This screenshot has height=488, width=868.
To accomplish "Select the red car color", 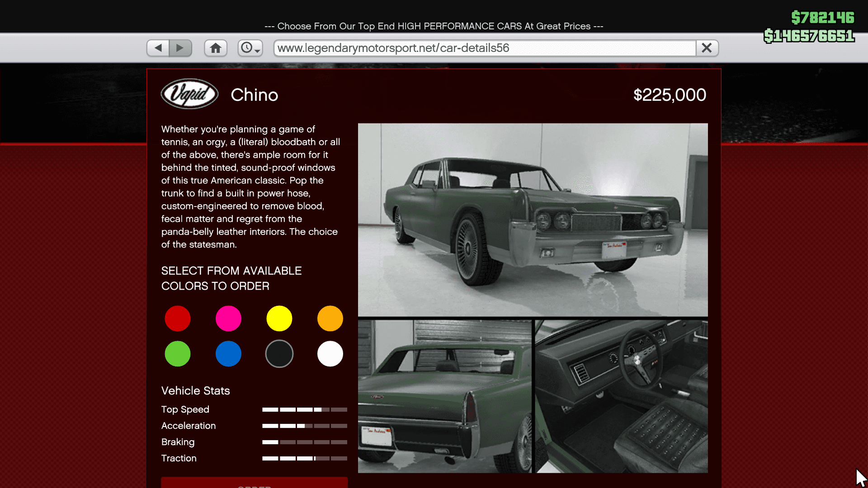I will pos(178,319).
